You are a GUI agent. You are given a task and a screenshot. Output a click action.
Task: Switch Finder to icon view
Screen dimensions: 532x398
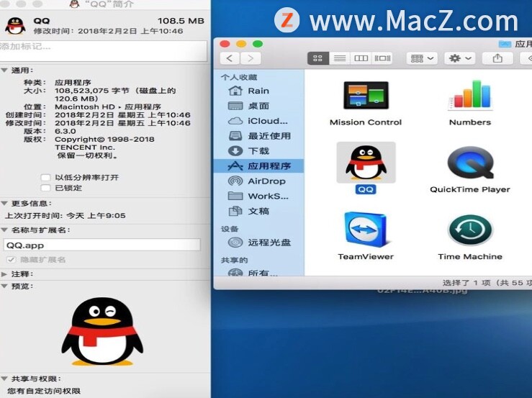318,58
